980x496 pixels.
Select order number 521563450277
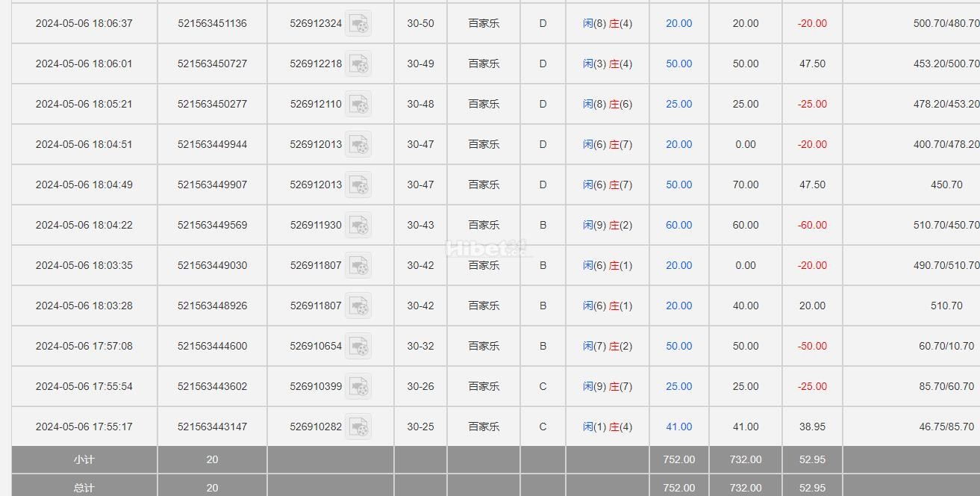click(213, 104)
